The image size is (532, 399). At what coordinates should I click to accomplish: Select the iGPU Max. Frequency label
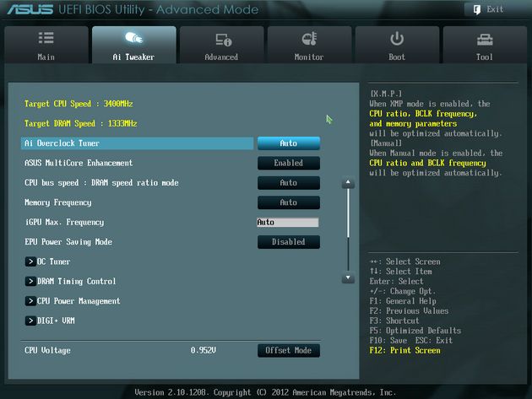tap(64, 222)
